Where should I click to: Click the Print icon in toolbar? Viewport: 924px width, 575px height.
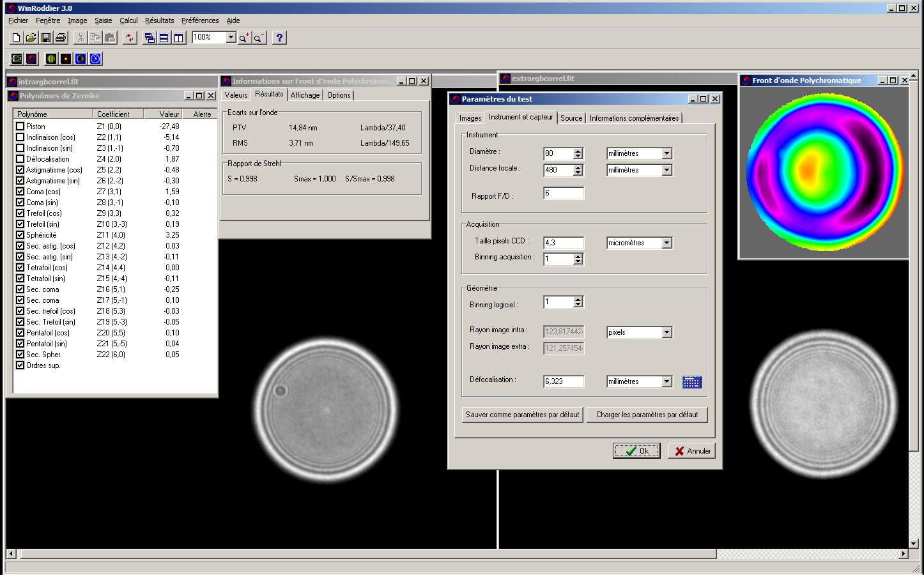point(61,38)
